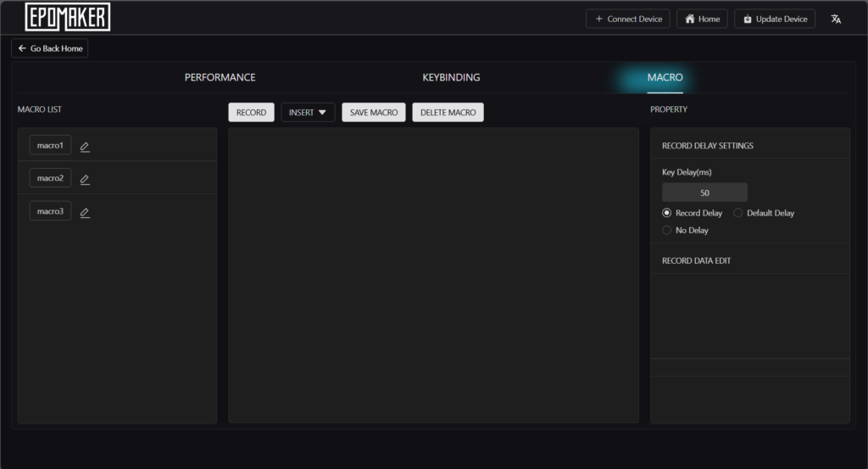Image resolution: width=868 pixels, height=469 pixels.
Task: Choose the Default Delay radio option
Action: tap(738, 213)
